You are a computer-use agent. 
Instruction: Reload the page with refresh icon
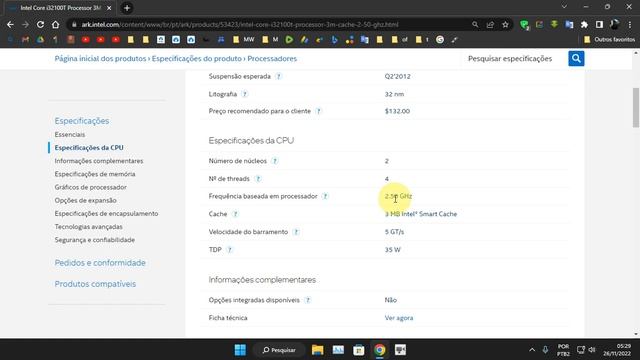coord(40,24)
